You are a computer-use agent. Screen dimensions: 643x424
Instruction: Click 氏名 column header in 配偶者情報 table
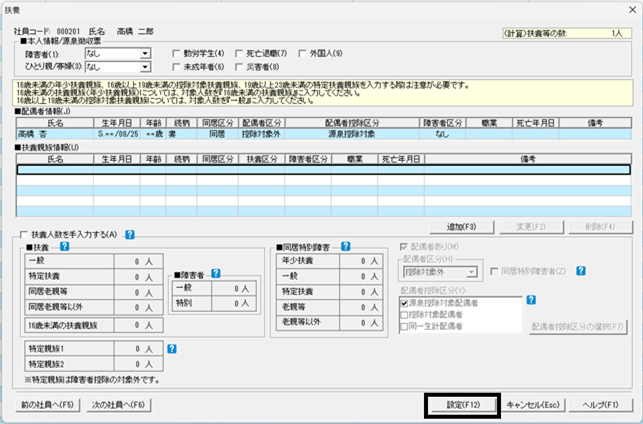pyautogui.click(x=55, y=123)
